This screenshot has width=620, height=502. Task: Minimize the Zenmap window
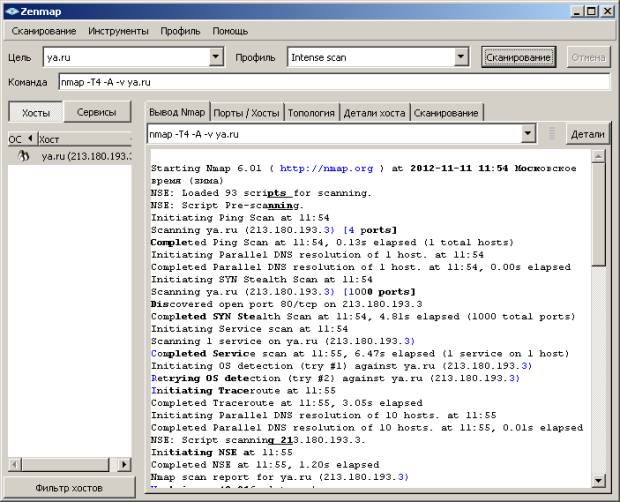click(x=577, y=11)
